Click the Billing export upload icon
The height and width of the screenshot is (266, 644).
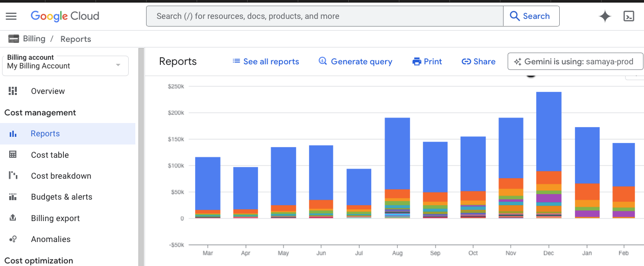[13, 218]
